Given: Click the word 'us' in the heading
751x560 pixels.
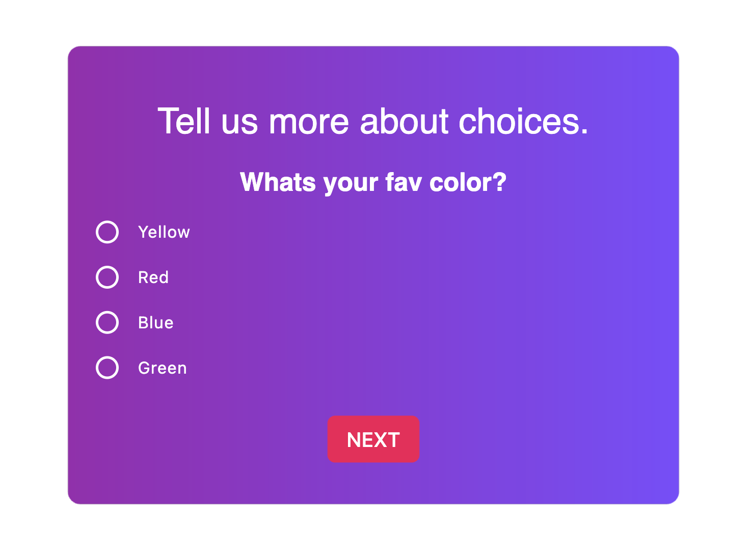Looking at the screenshot, I should click(x=239, y=122).
